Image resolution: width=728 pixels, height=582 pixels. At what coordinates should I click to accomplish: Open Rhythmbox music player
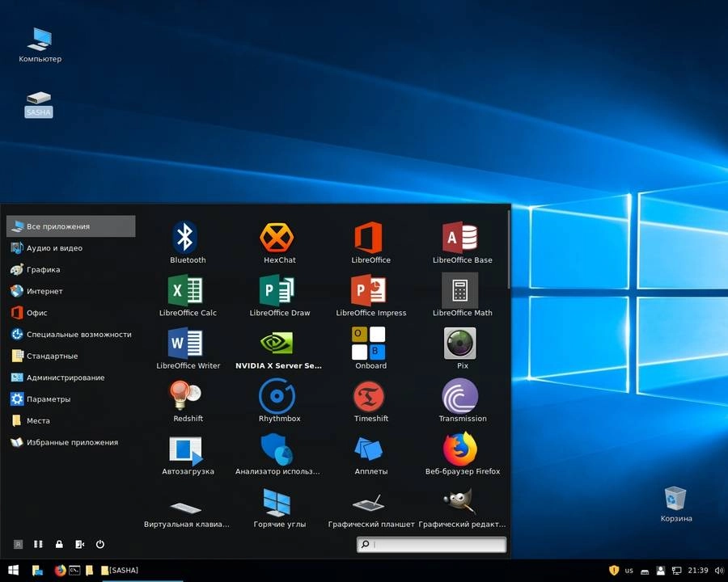click(279, 401)
